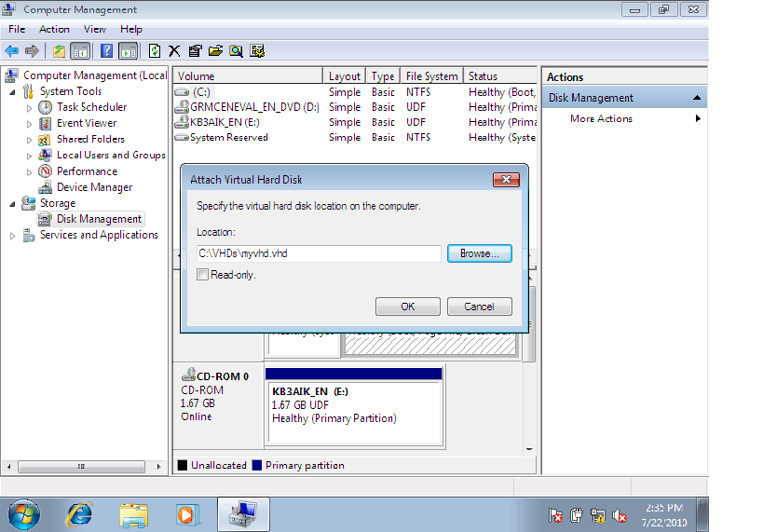Toggle the Show/Hide Action Pane icon
The height and width of the screenshot is (532, 763).
129,50
